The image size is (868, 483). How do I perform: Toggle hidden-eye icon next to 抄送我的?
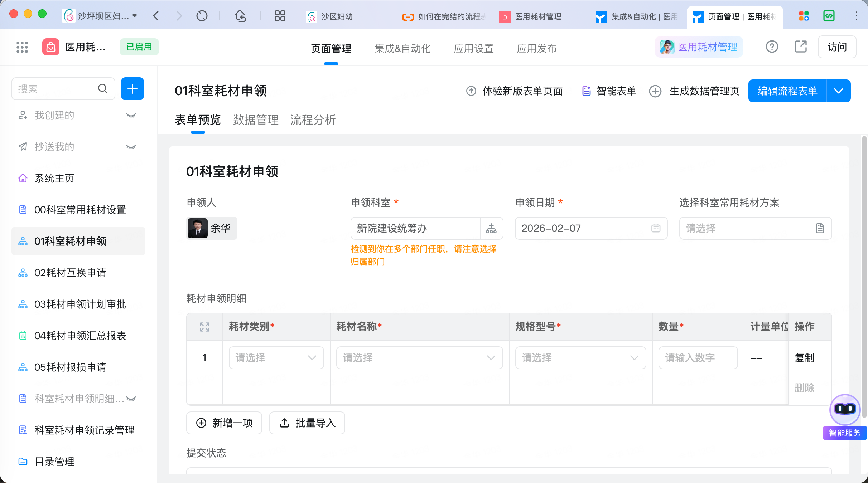pos(131,147)
